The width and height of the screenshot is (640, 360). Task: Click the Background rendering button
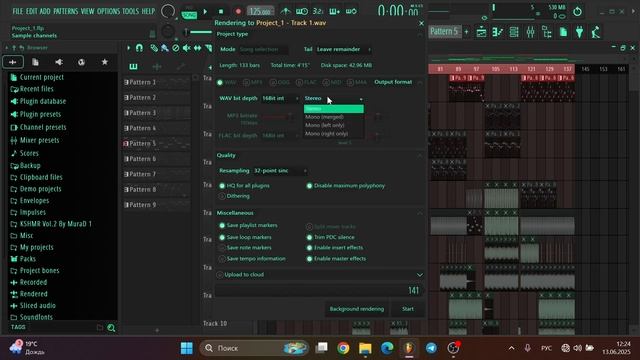[x=357, y=309]
